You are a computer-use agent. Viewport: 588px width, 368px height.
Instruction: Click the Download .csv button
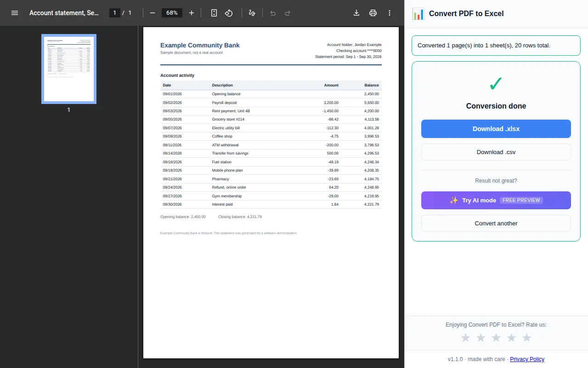[x=496, y=152]
